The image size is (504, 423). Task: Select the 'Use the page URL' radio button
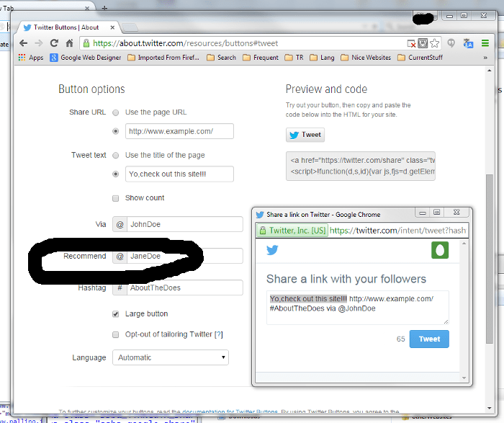116,112
